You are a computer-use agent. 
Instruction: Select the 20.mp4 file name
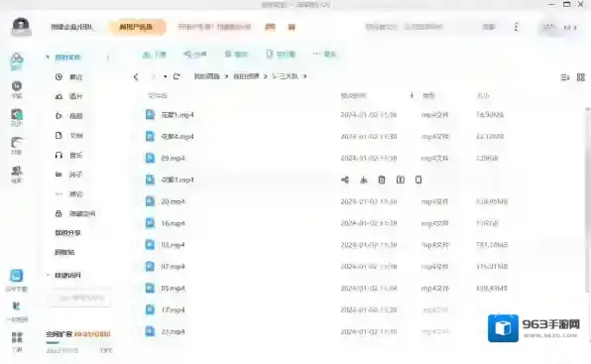(x=173, y=201)
